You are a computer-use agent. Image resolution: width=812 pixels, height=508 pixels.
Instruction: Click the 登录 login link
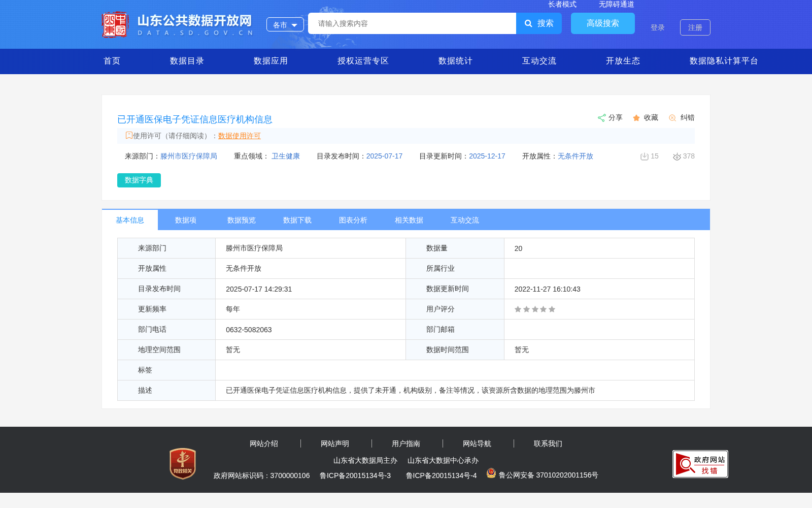point(658,27)
